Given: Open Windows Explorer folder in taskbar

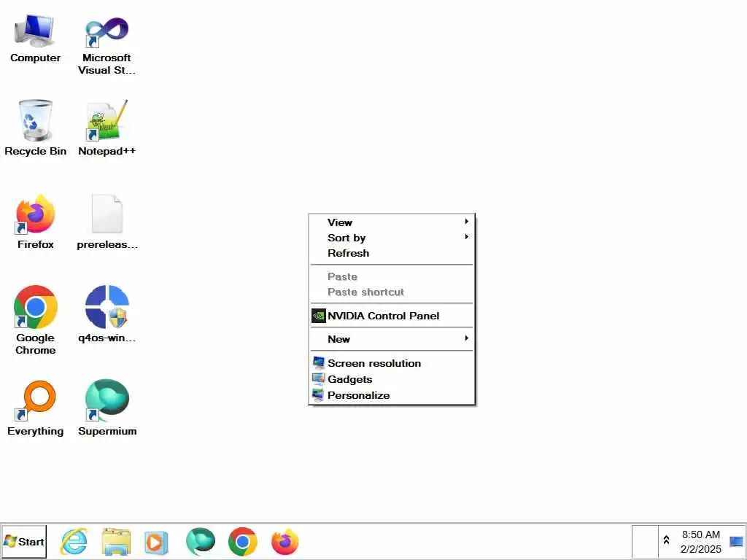Looking at the screenshot, I should (x=116, y=542).
